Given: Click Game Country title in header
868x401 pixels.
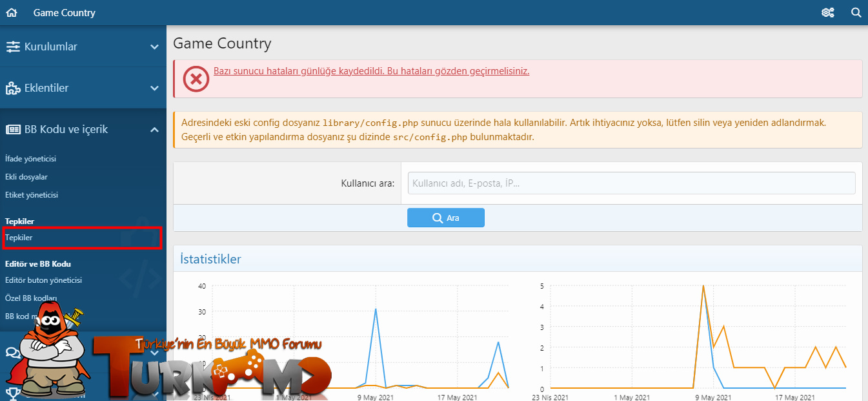Looking at the screenshot, I should click(x=64, y=12).
